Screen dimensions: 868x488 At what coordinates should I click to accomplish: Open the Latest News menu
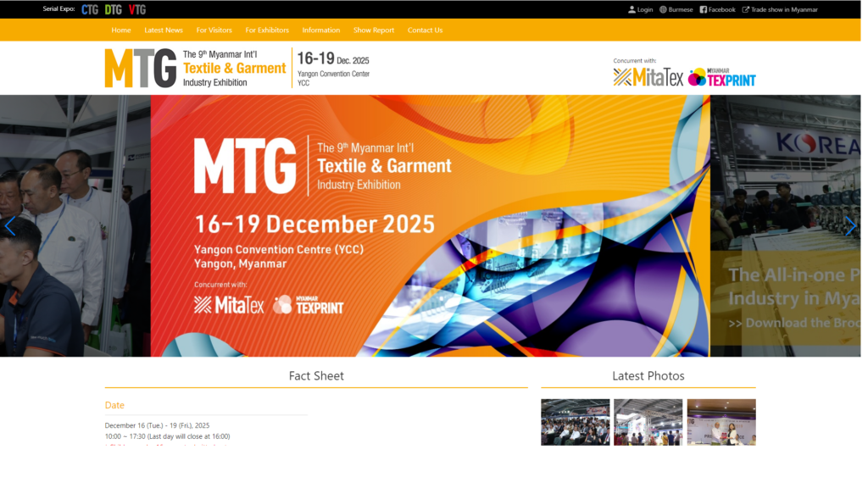[164, 30]
